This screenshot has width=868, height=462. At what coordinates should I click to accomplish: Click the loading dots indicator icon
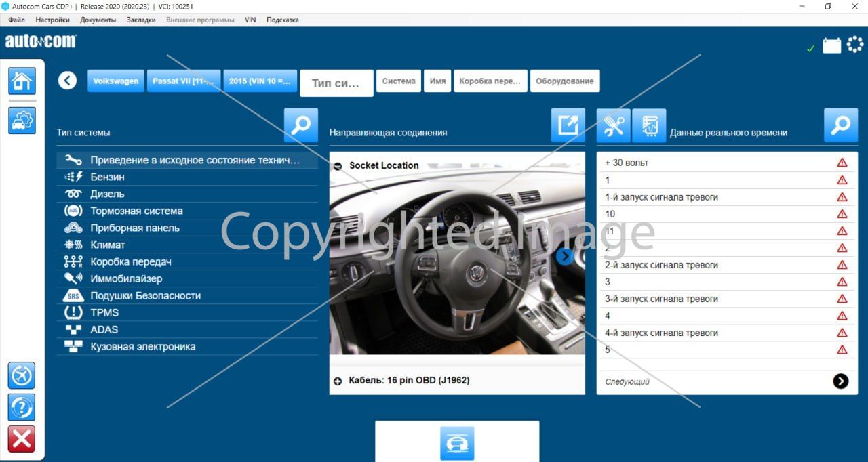[x=855, y=45]
